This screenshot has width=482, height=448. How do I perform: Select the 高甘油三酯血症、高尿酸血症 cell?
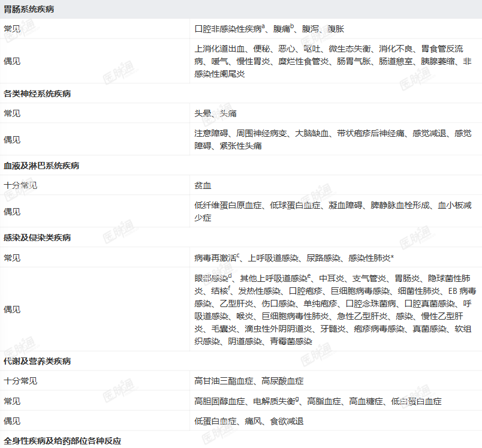(x=336, y=381)
